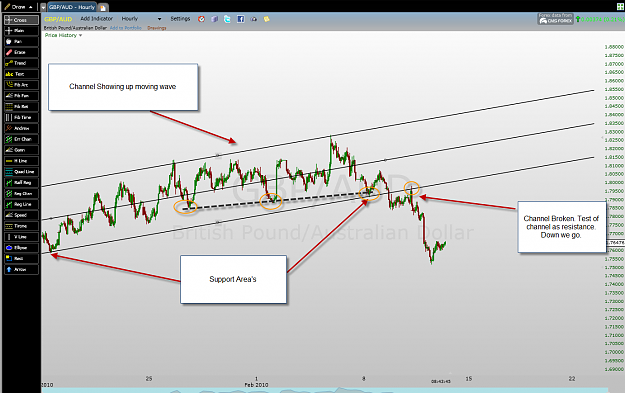Select the Reg Line tool
625x393 pixels.
coord(22,204)
